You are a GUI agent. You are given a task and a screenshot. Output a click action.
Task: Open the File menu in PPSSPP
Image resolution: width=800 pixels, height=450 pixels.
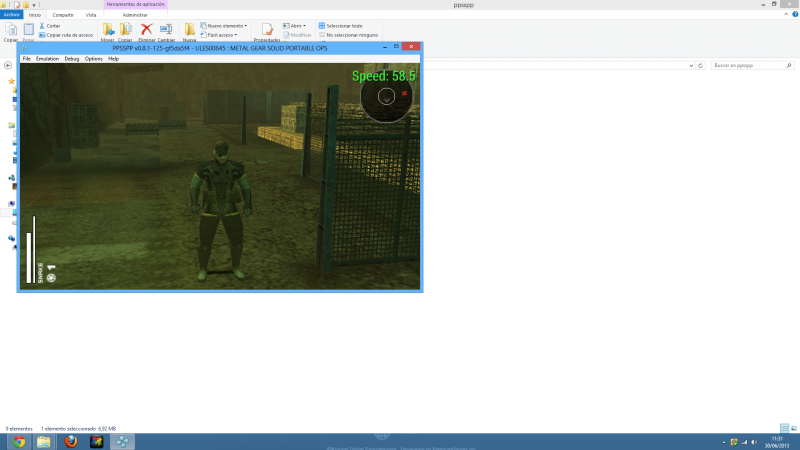tap(27, 59)
